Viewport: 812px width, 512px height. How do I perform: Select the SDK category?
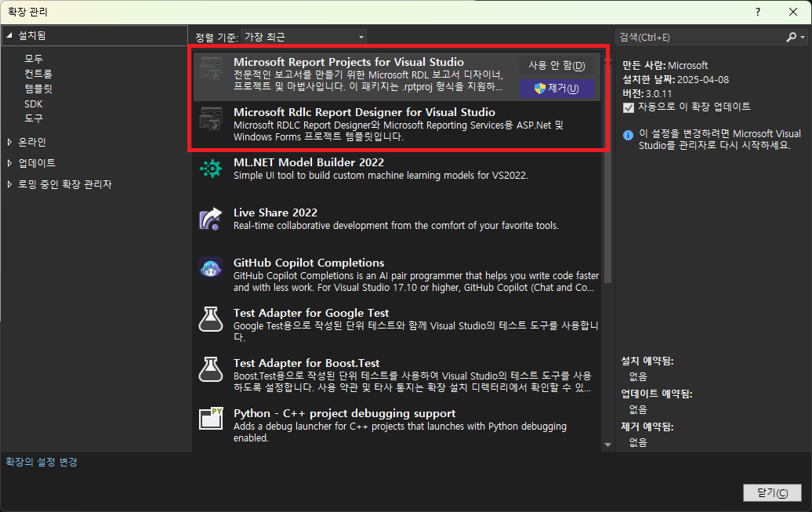click(34, 103)
